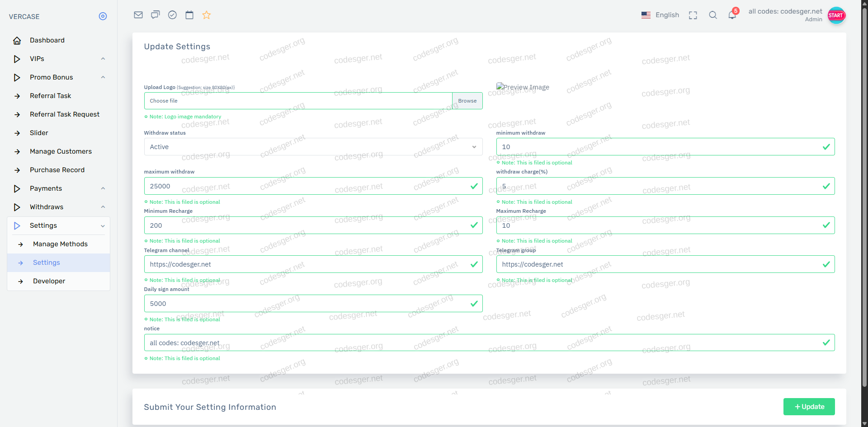Expand the Payments sidebar menu

coord(59,188)
